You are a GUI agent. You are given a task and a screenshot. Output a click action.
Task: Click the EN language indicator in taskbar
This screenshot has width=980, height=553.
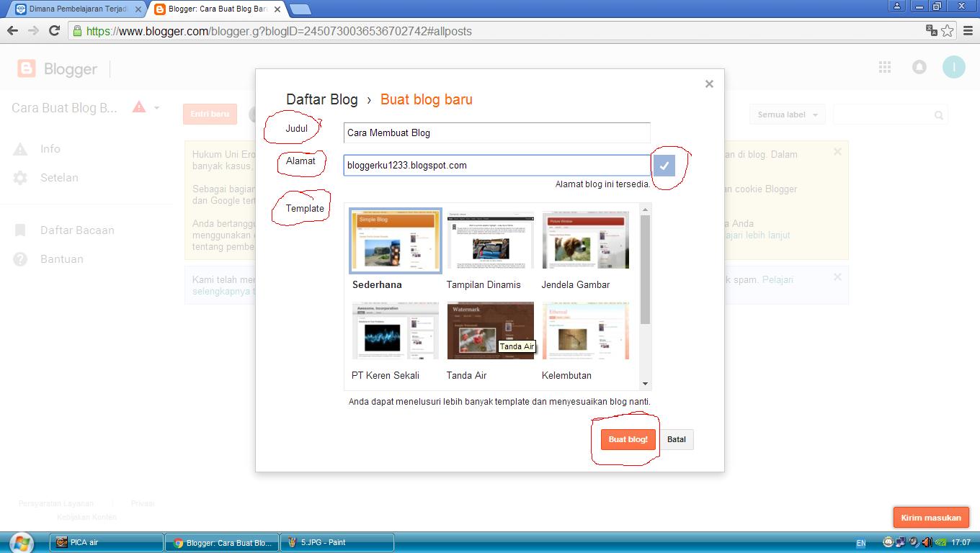point(860,543)
